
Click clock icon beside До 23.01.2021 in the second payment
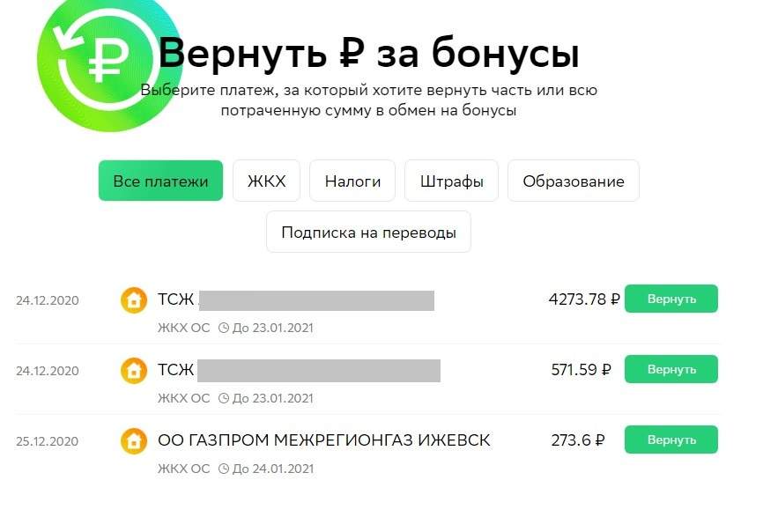point(224,398)
